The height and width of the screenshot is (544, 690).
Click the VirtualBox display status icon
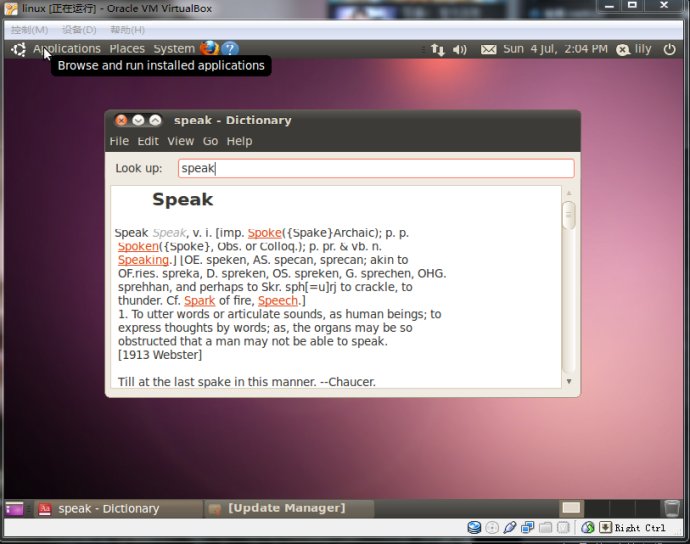[563, 527]
